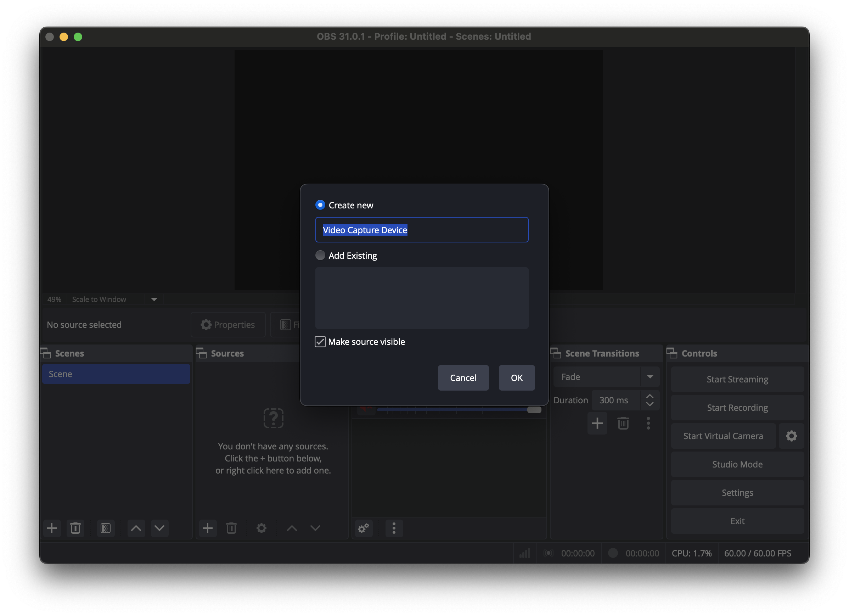Uncheck Make source visible checkbox
Image resolution: width=849 pixels, height=616 pixels.
(320, 342)
